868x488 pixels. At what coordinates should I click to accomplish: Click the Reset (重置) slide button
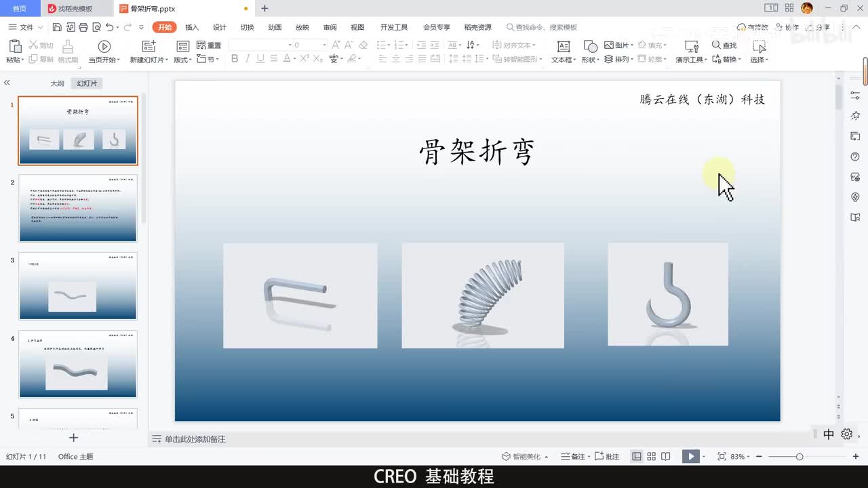tap(209, 45)
